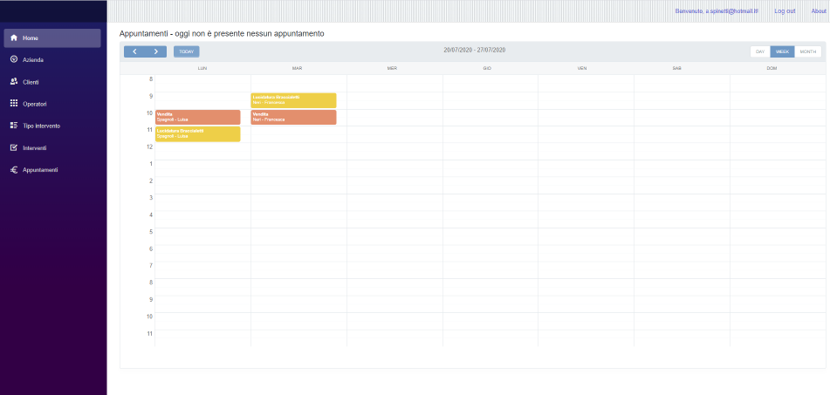Click the VEN column header

click(582, 68)
